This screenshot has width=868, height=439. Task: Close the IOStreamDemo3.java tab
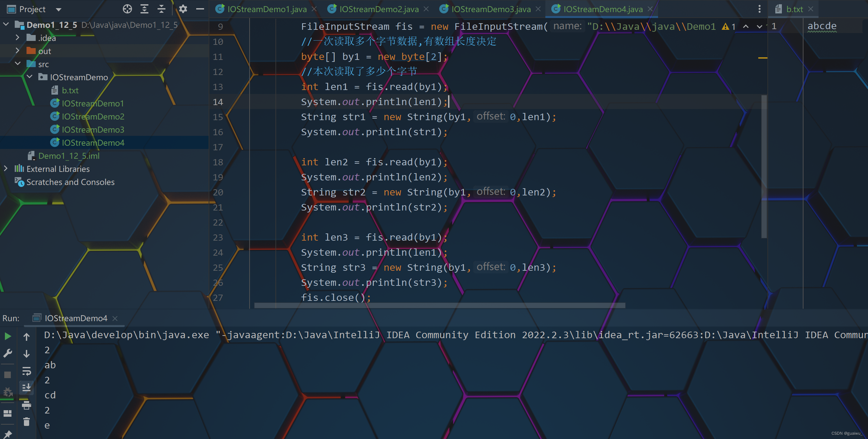[538, 9]
